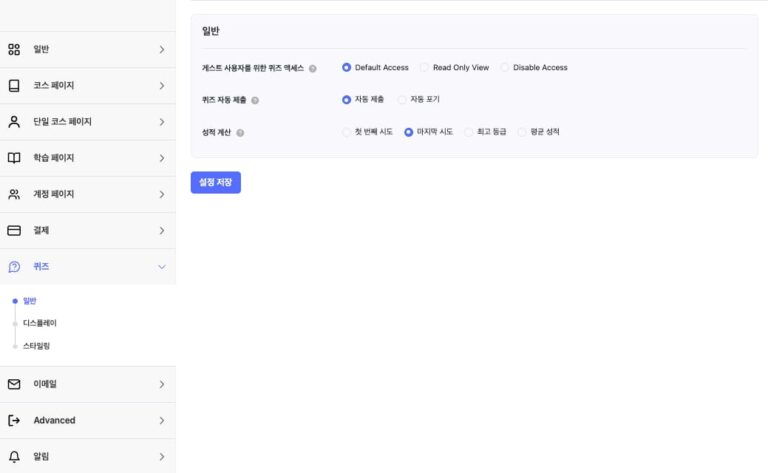Click the person icon for 단일 코스 페이지
768x473 pixels.
[14, 122]
